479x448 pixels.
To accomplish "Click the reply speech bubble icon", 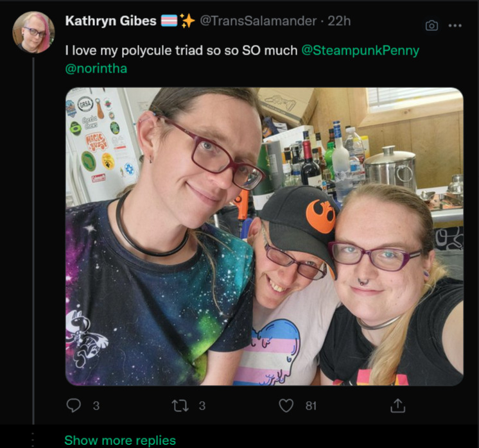I will point(74,406).
